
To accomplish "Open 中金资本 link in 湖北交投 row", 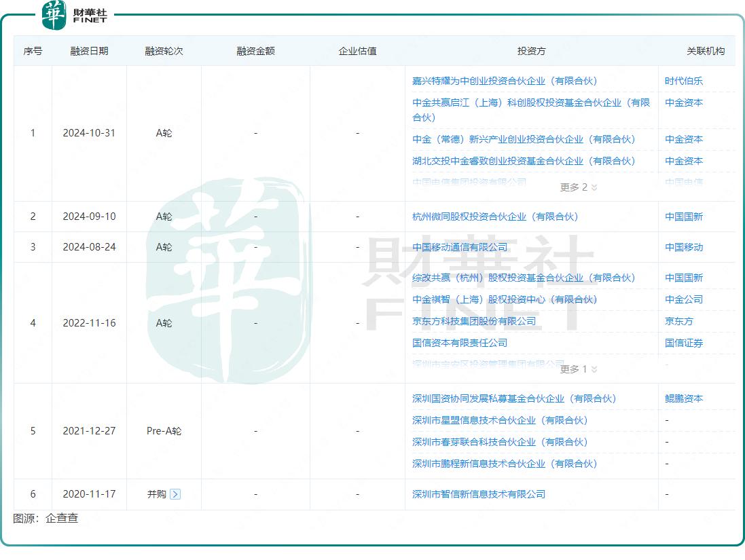I will 684,161.
